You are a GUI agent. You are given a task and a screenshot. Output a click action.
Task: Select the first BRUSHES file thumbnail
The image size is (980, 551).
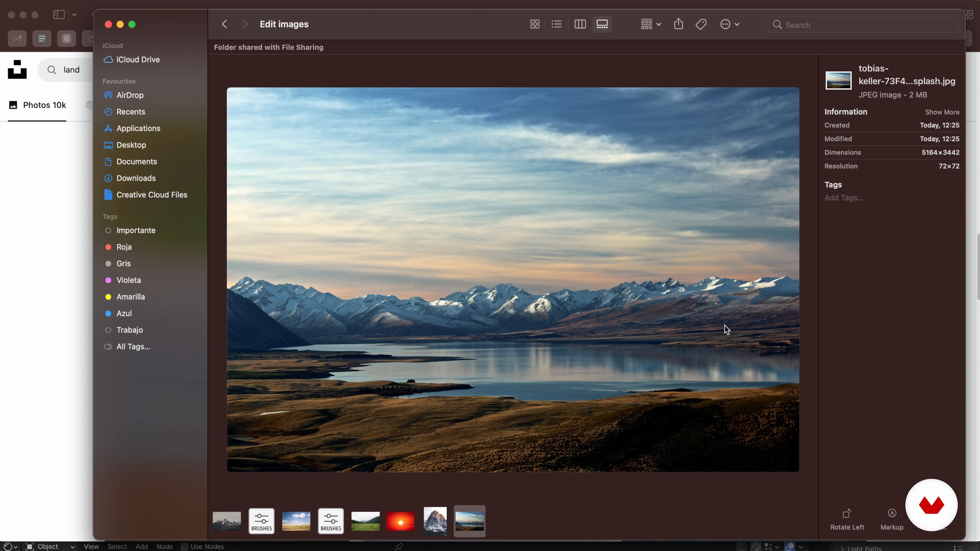click(x=262, y=521)
